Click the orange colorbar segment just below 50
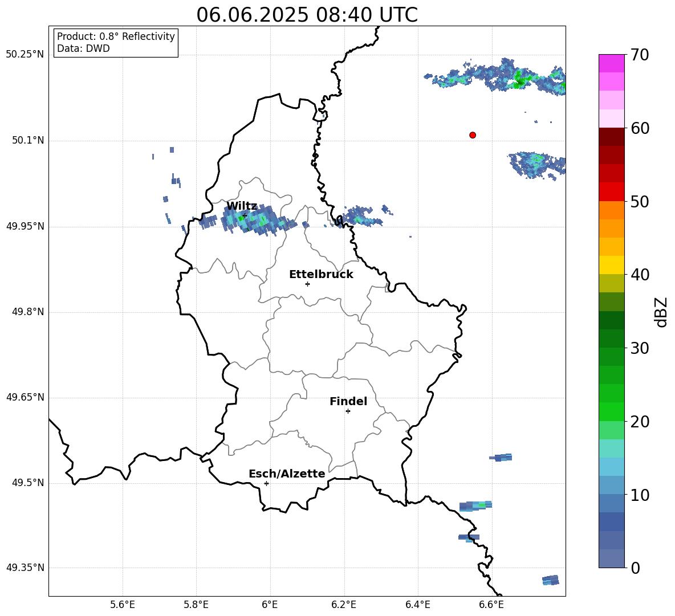 (x=612, y=210)
